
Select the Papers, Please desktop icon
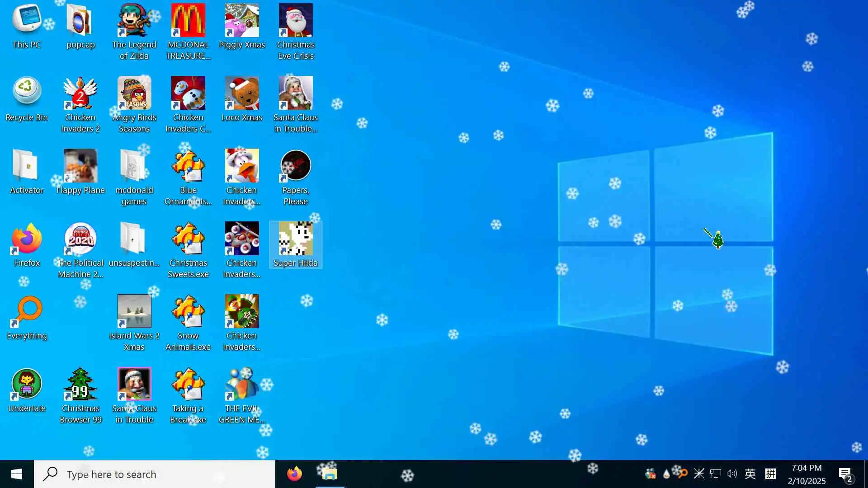tap(296, 166)
